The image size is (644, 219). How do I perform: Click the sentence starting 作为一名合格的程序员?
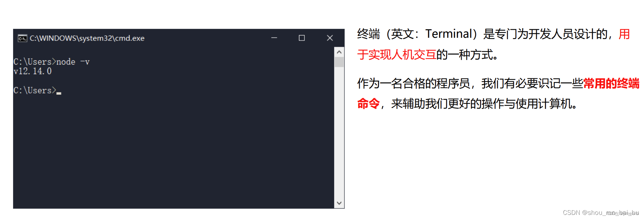pos(498,93)
